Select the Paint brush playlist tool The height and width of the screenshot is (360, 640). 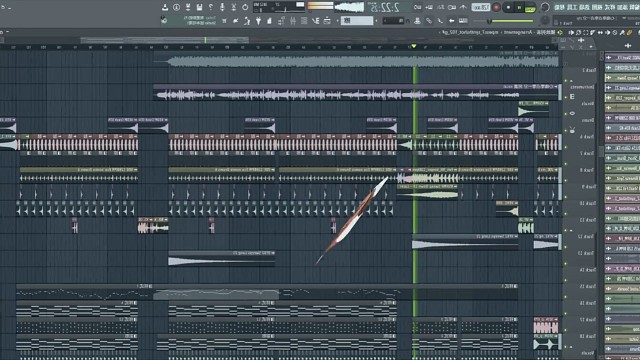622,32
